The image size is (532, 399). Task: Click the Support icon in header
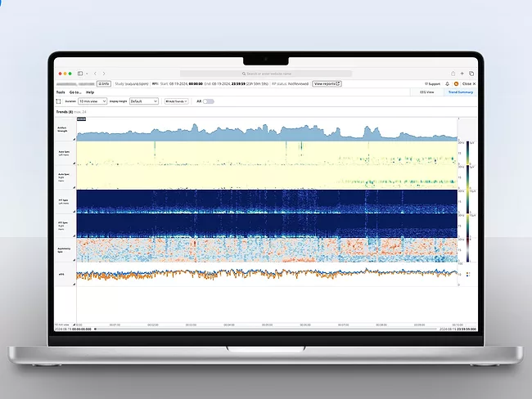pos(431,83)
